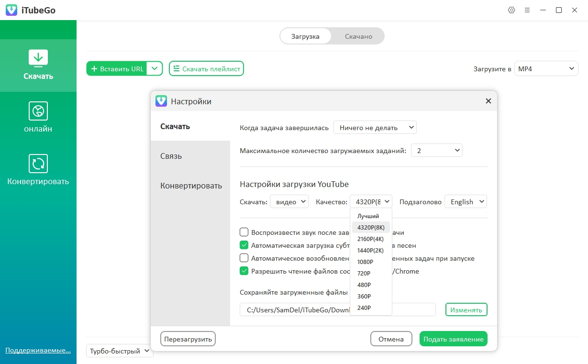Viewport: 588px width, 364px height.
Task: Expand the Подзаголовок English dropdown
Action: click(x=466, y=201)
